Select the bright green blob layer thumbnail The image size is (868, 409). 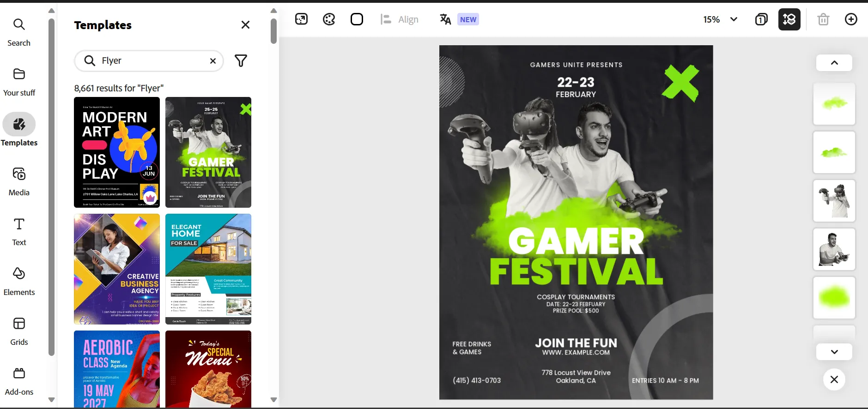pyautogui.click(x=834, y=298)
